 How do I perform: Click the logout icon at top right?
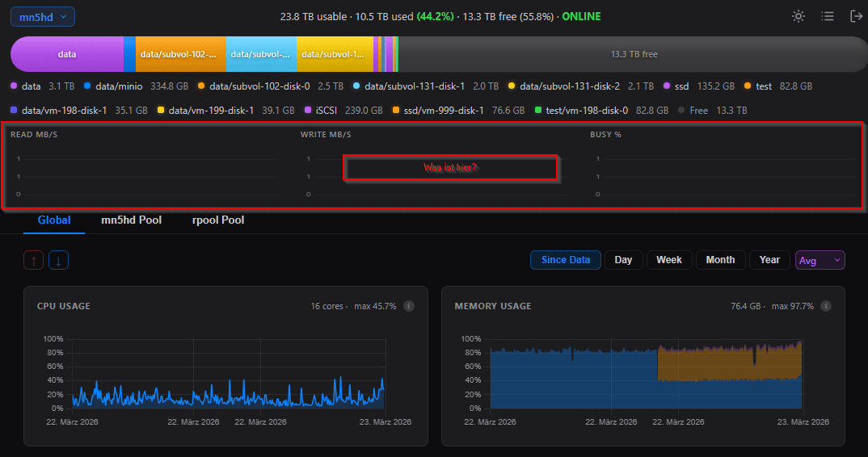click(x=857, y=17)
